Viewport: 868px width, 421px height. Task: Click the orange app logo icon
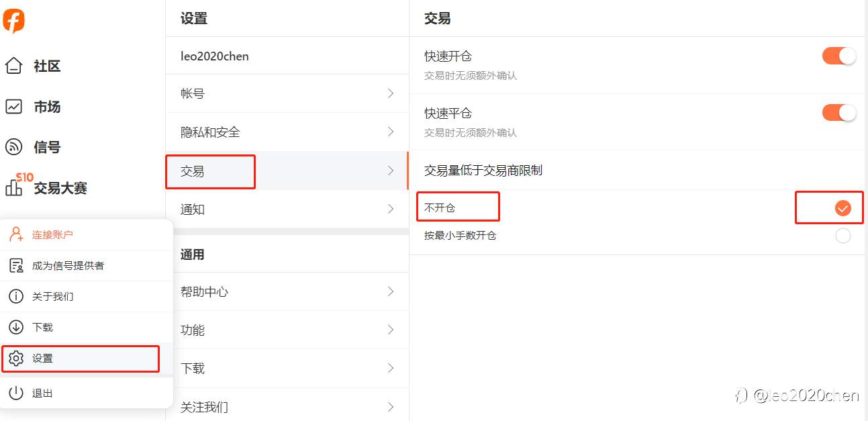pyautogui.click(x=13, y=20)
